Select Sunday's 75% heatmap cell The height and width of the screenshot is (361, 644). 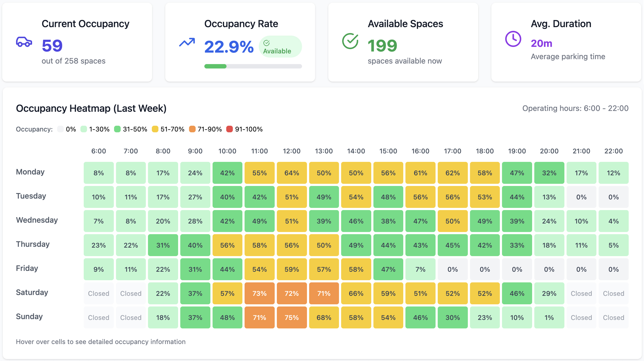[x=292, y=317]
